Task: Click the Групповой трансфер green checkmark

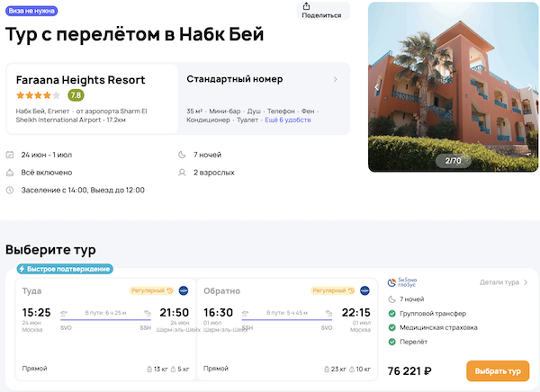Action: point(391,314)
